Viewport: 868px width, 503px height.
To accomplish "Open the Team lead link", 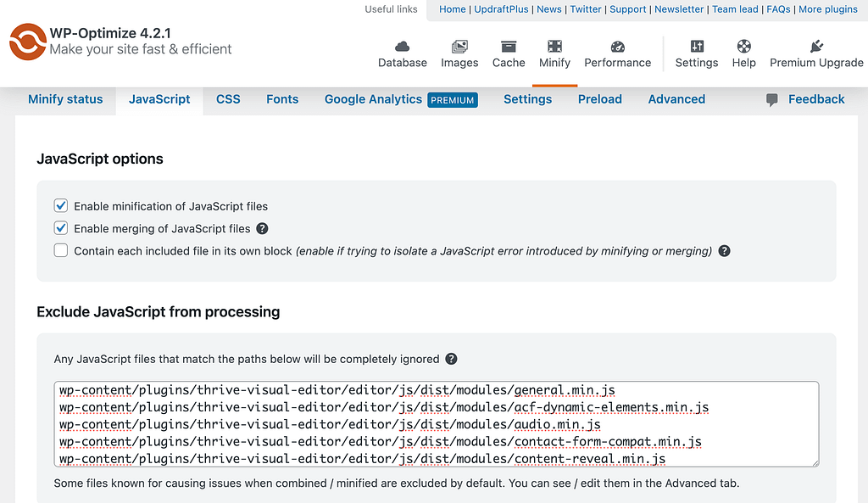I will [735, 9].
